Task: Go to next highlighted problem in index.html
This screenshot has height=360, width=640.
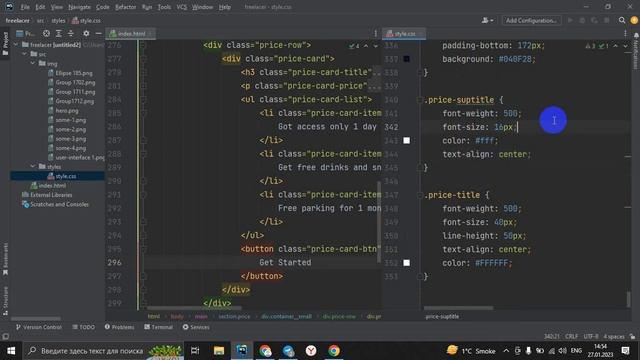Action: point(376,46)
